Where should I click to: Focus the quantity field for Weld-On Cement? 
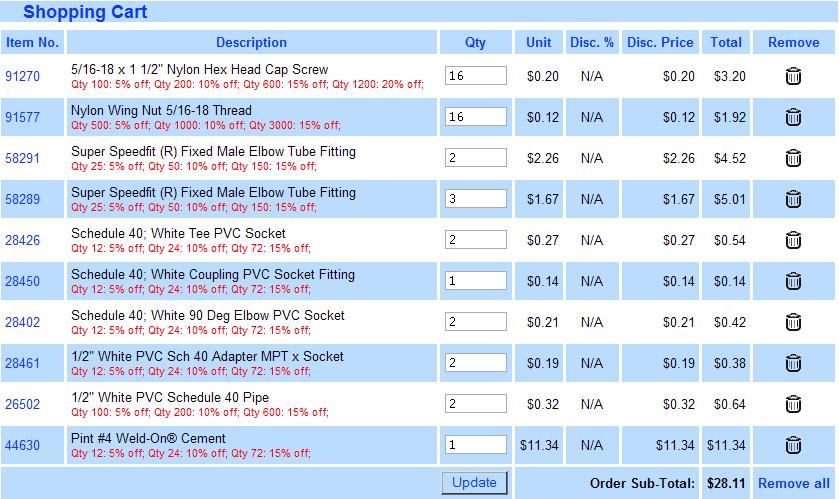tap(475, 445)
